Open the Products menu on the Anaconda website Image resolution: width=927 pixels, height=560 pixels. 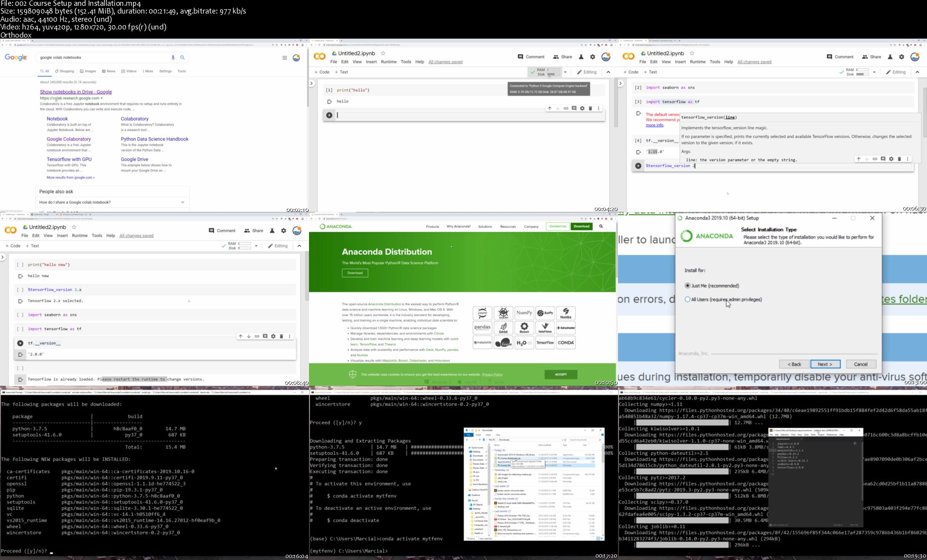click(x=433, y=226)
